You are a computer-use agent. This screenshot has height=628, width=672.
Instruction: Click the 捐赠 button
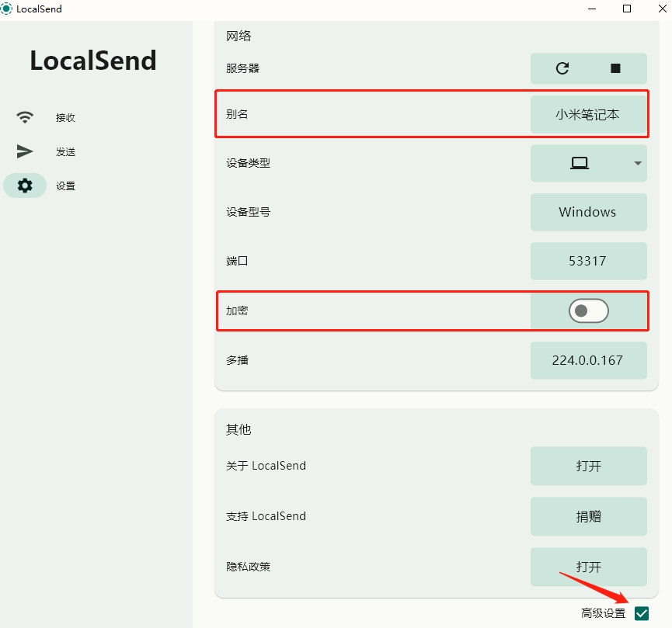pyautogui.click(x=588, y=516)
